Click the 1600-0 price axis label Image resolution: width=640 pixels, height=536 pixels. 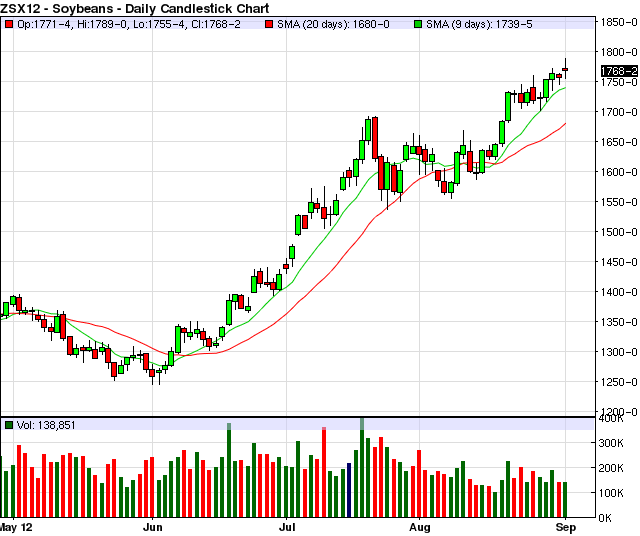click(x=618, y=172)
